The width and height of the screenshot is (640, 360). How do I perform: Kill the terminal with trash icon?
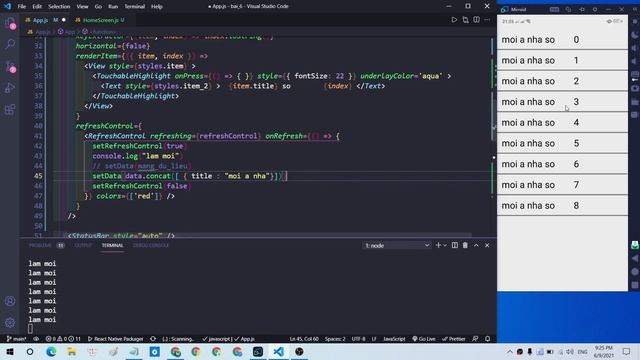tap(465, 245)
